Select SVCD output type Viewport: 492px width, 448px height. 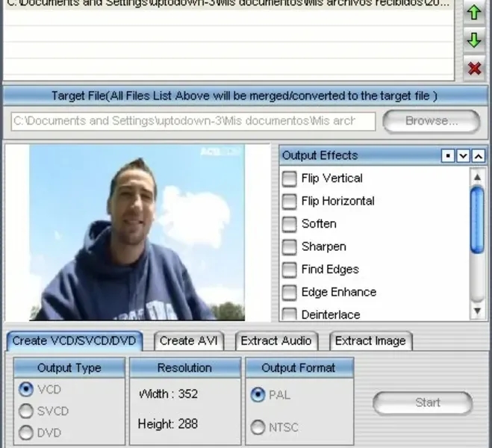26,411
